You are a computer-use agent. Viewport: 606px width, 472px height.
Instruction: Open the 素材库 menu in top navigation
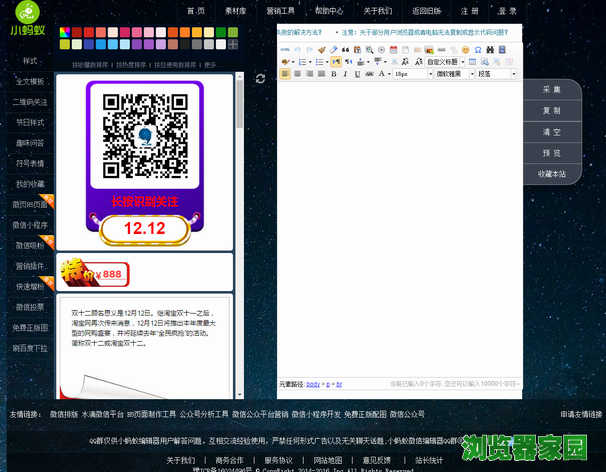[236, 11]
